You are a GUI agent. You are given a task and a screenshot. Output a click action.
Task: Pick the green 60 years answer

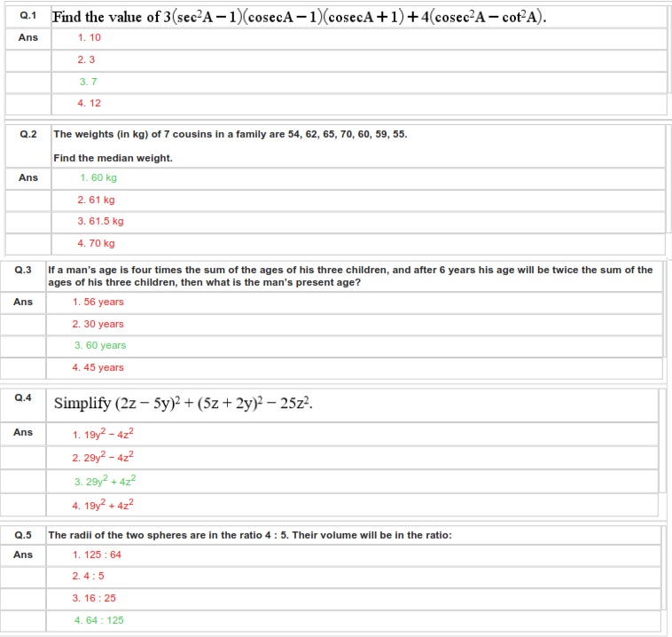[x=100, y=345]
